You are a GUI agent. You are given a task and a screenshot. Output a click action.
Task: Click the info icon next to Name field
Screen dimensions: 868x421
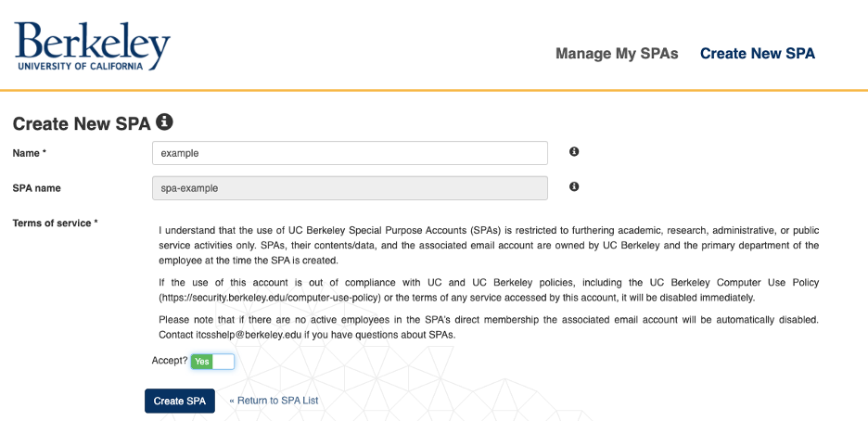574,151
